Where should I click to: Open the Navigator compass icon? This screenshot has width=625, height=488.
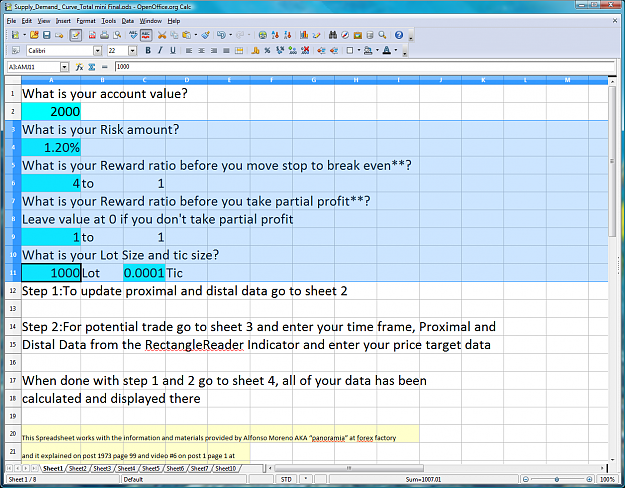click(345, 35)
